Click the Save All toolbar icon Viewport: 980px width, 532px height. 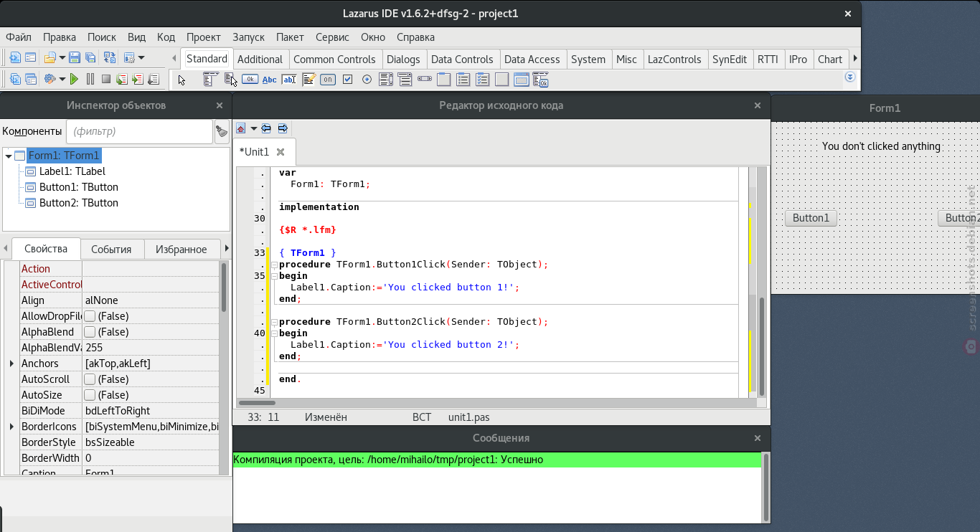[90, 58]
